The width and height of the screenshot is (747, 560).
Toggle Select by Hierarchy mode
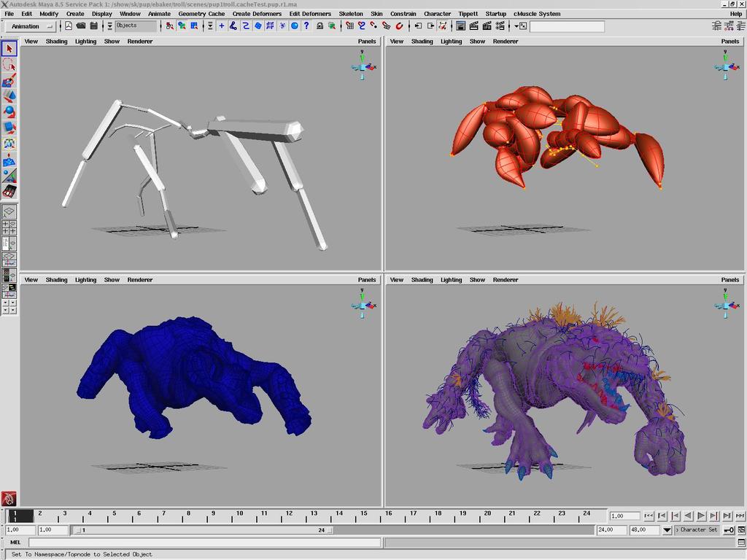[169, 26]
